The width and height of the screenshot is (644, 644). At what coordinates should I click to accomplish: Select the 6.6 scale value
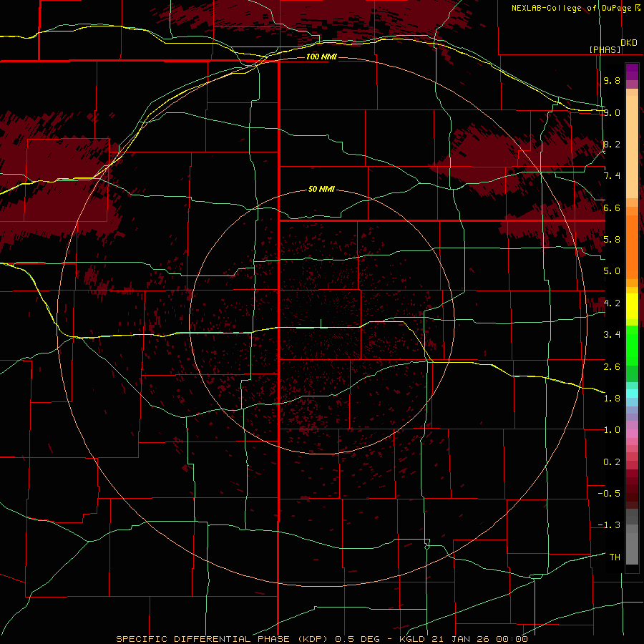(612, 208)
